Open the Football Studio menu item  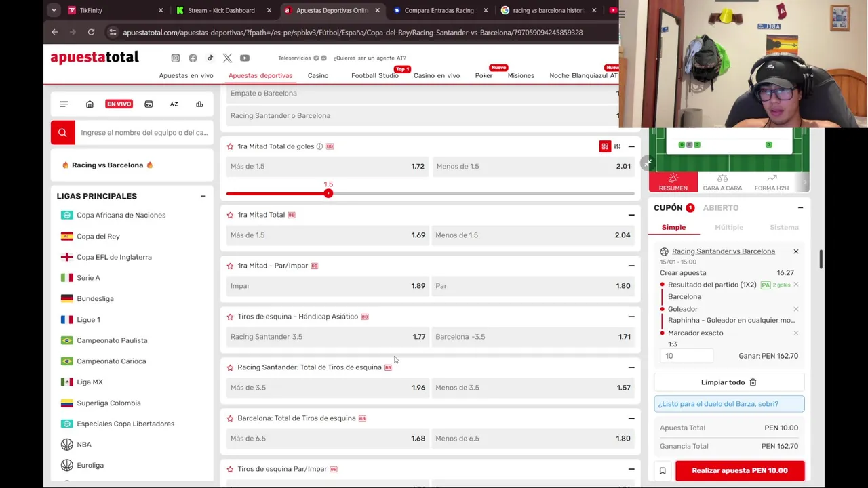click(375, 75)
